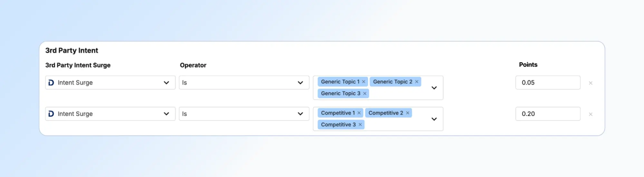Expand the Generic Topics selector chevron

point(434,88)
